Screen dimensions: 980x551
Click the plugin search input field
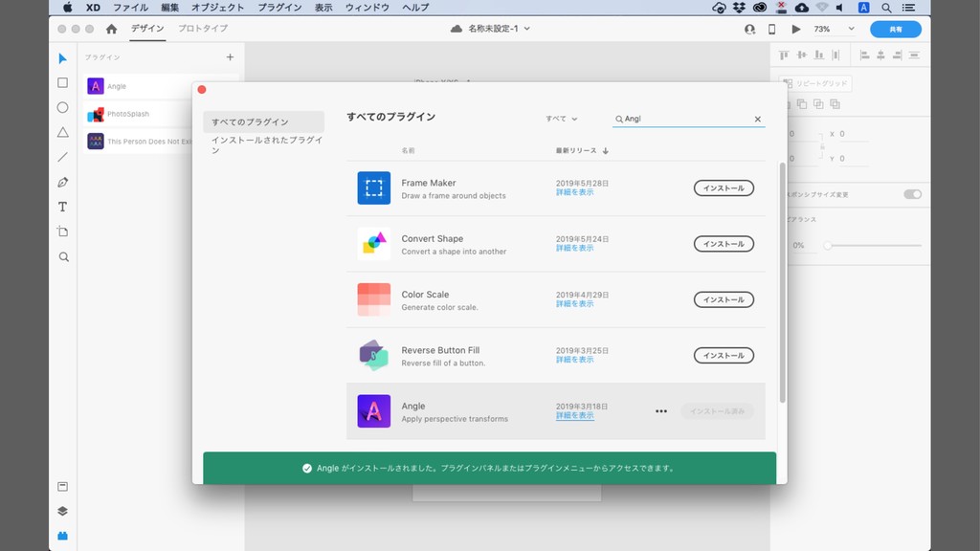point(687,119)
